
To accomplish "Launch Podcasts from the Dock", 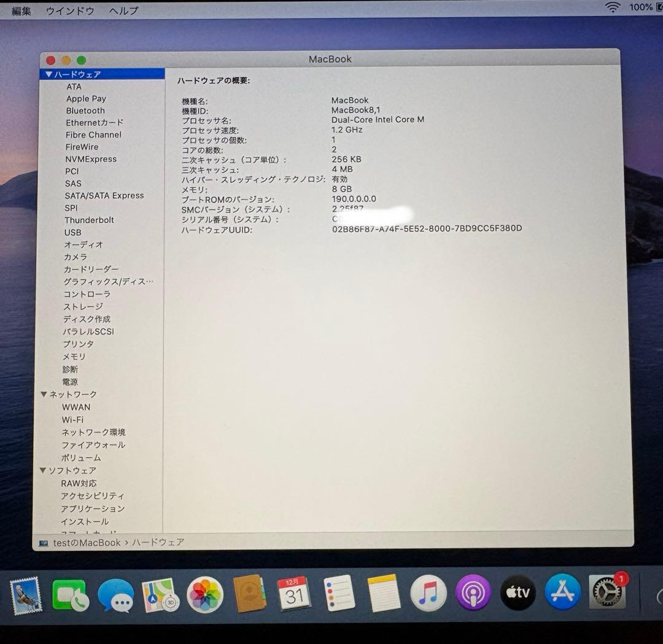I will [x=473, y=593].
